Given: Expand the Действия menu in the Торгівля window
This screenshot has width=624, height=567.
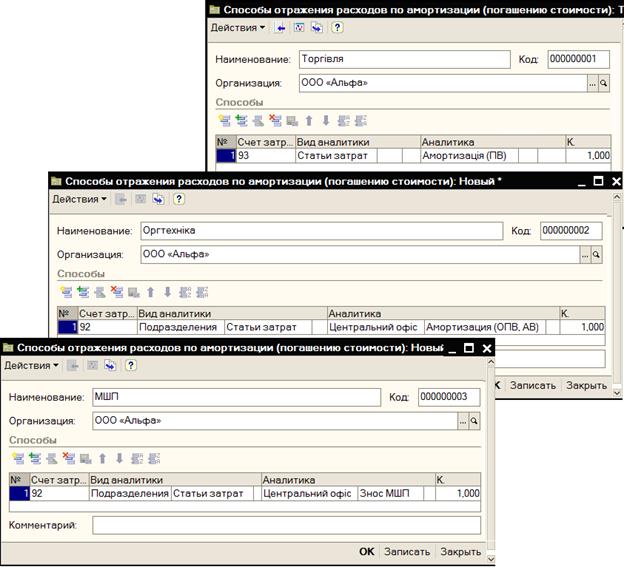Looking at the screenshot, I should coord(238,28).
